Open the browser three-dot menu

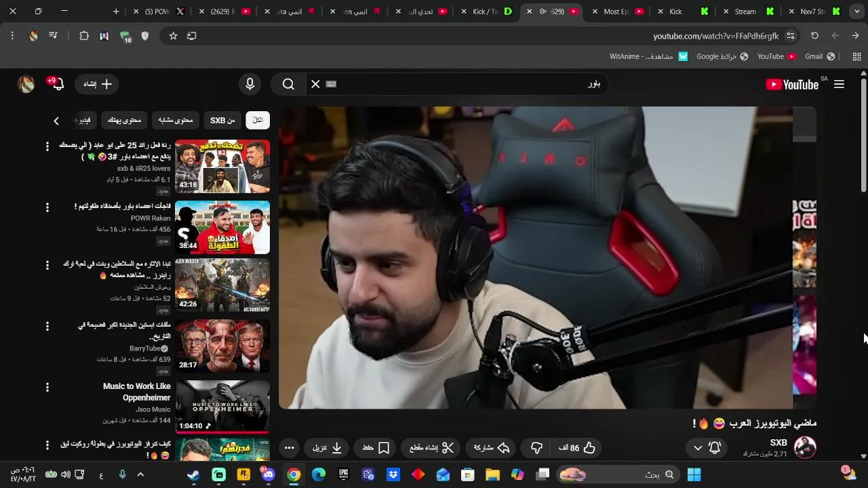tap(12, 36)
